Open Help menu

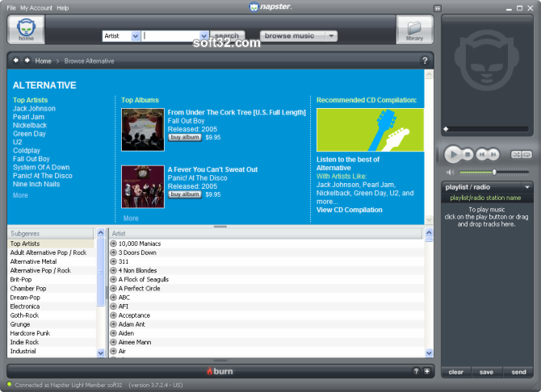pos(63,7)
